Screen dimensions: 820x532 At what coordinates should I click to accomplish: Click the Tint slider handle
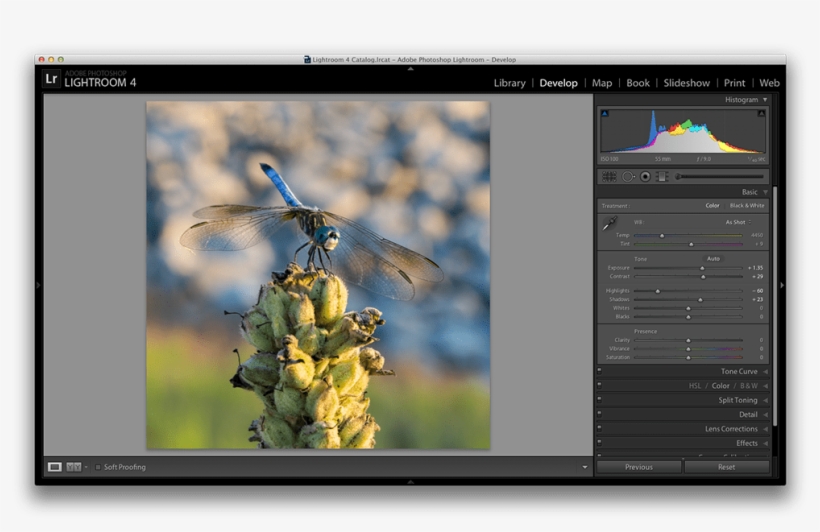pyautogui.click(x=691, y=244)
